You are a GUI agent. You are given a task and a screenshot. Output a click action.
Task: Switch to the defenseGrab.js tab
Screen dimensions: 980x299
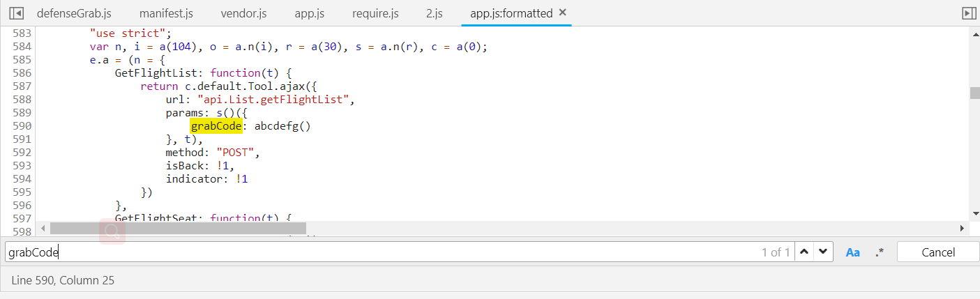[73, 13]
